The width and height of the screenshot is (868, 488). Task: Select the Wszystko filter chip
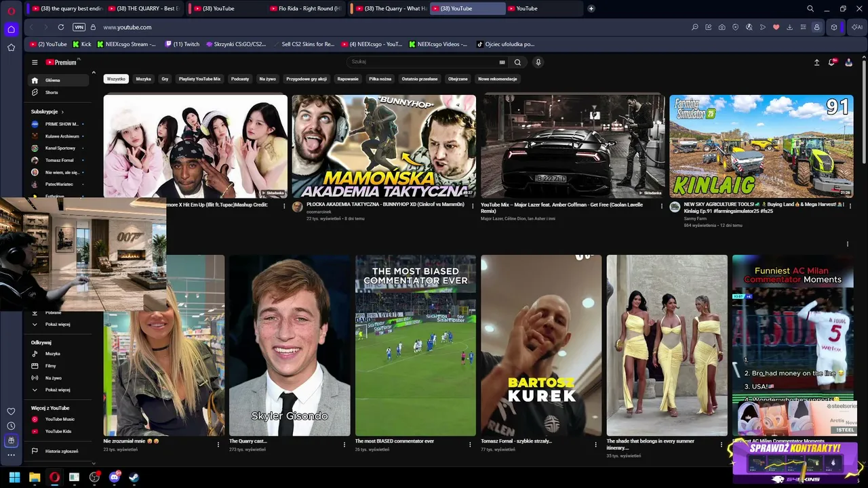tap(116, 79)
